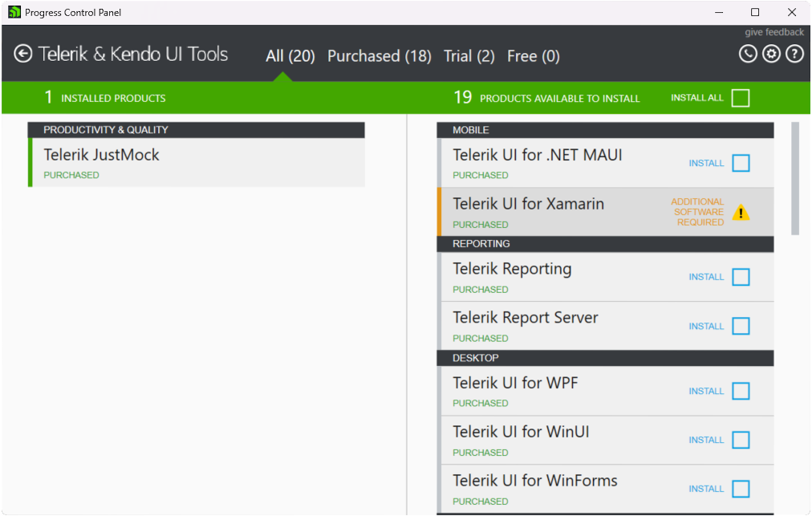
Task: Check Install for Telerik Reporting
Action: 741,277
